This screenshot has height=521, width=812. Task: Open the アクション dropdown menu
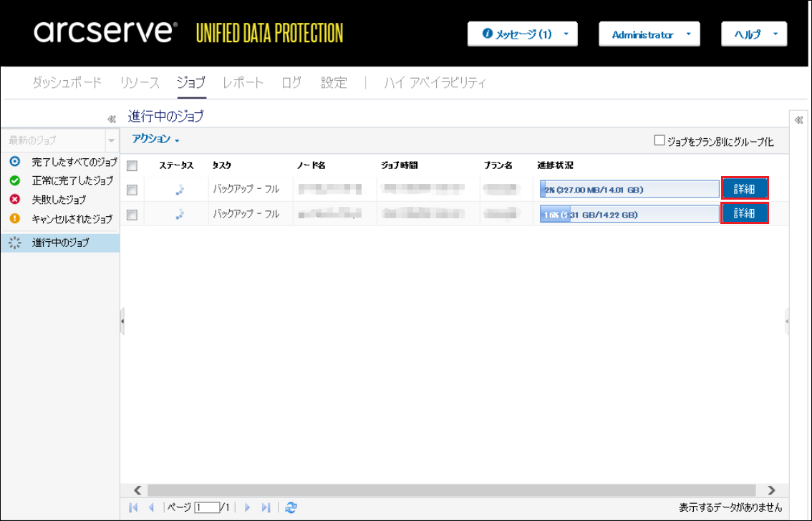[x=155, y=139]
